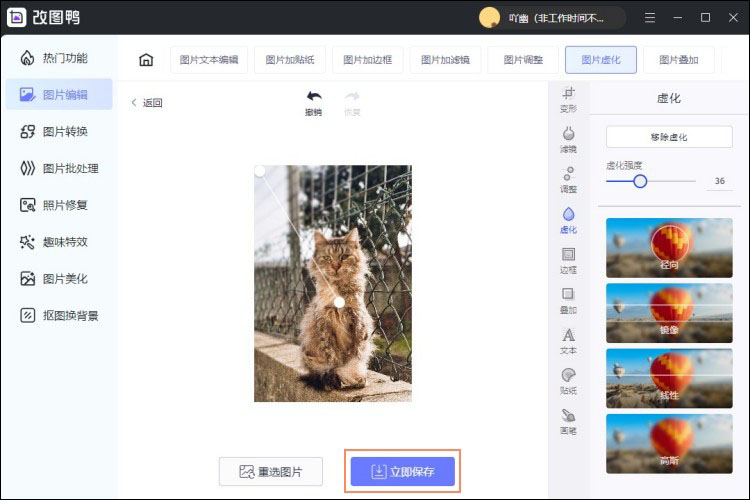This screenshot has height=500, width=750.
Task: Open the 热门功能 section in sidebar
Action: (x=54, y=58)
